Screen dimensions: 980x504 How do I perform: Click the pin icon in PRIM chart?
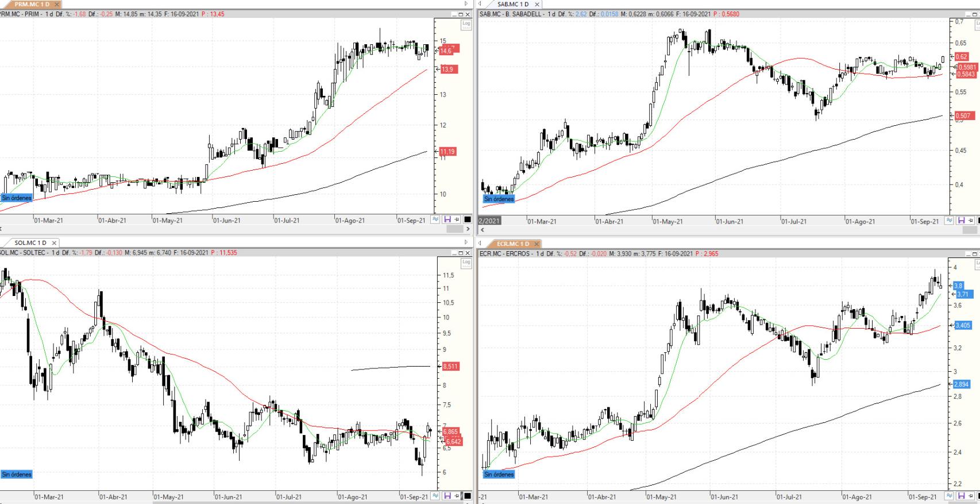pyautogui.click(x=457, y=220)
